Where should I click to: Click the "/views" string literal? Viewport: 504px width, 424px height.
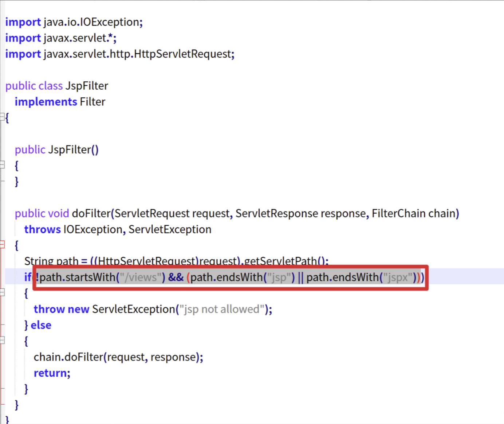point(140,278)
